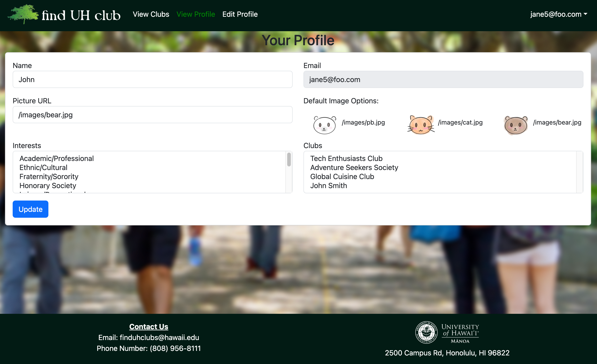Select Fraternity/Sorority interest
The width and height of the screenshot is (597, 364).
coord(149,177)
